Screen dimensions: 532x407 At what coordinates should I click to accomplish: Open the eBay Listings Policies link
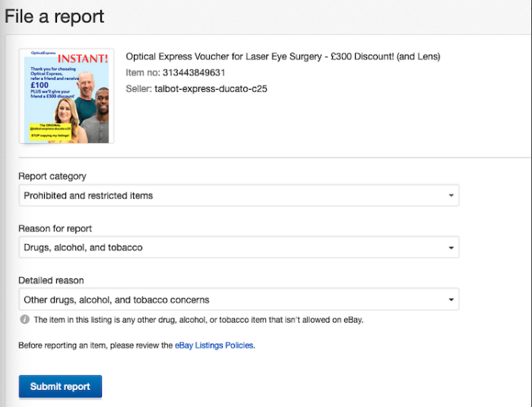click(x=214, y=345)
